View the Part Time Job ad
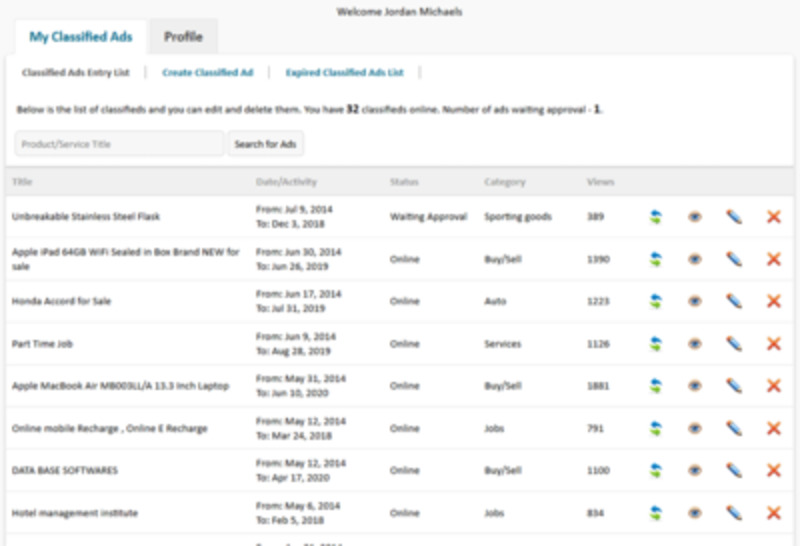 click(x=694, y=344)
